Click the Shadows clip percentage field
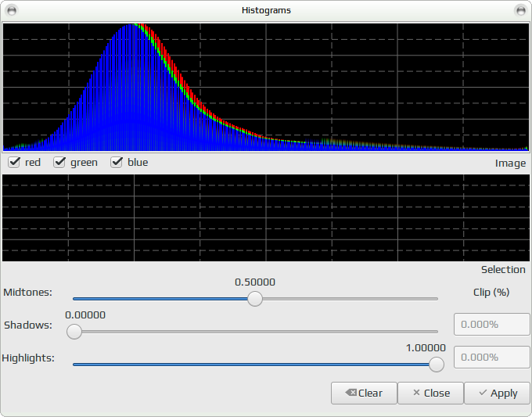The image size is (532, 417). coord(491,325)
